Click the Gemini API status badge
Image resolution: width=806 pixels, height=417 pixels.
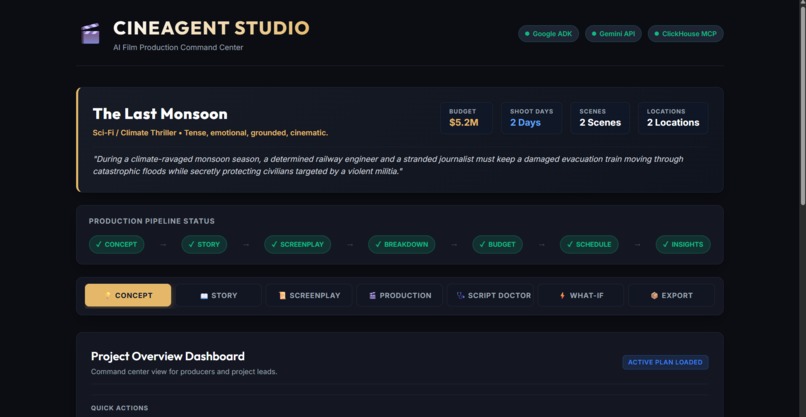click(613, 34)
